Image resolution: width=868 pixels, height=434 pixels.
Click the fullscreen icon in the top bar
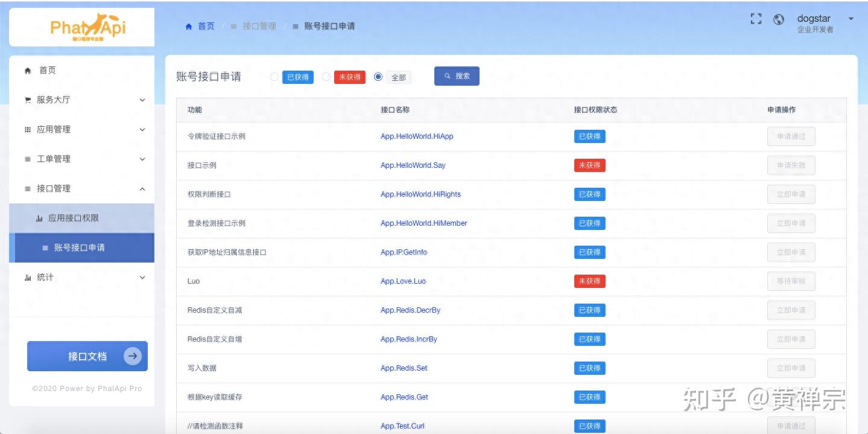(755, 19)
